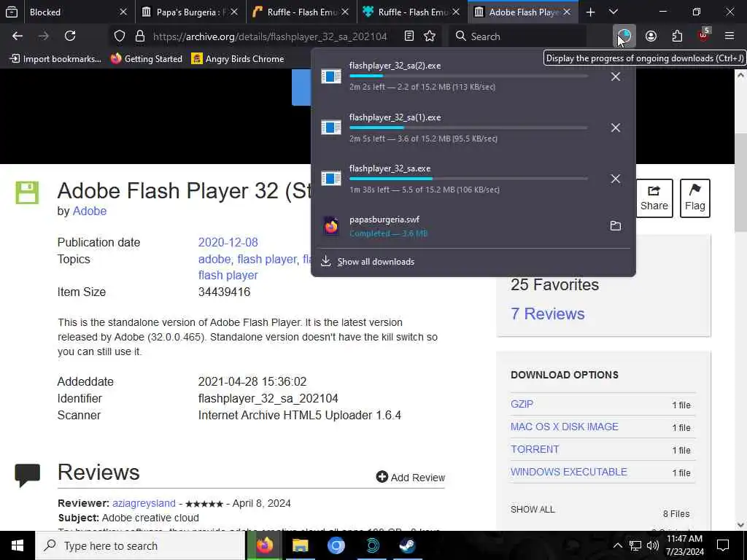Click the Share button
Viewport: 747px width, 560px height.
(654, 198)
